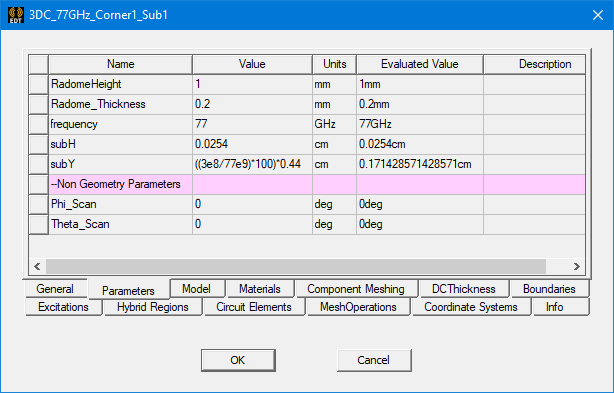Viewport: 614px width, 393px height.
Task: Open units cell deg for Phi_Scan
Action: coord(334,204)
